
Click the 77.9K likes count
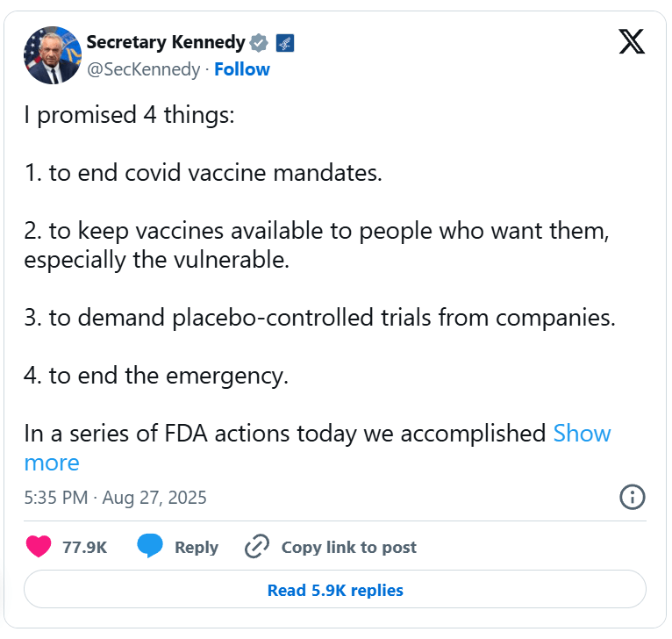(x=84, y=547)
